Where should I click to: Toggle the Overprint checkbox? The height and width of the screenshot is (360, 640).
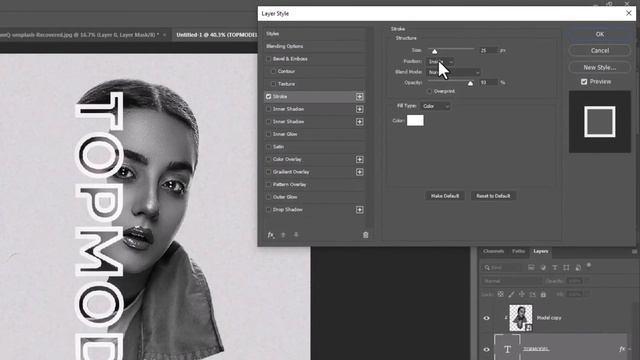coord(429,91)
